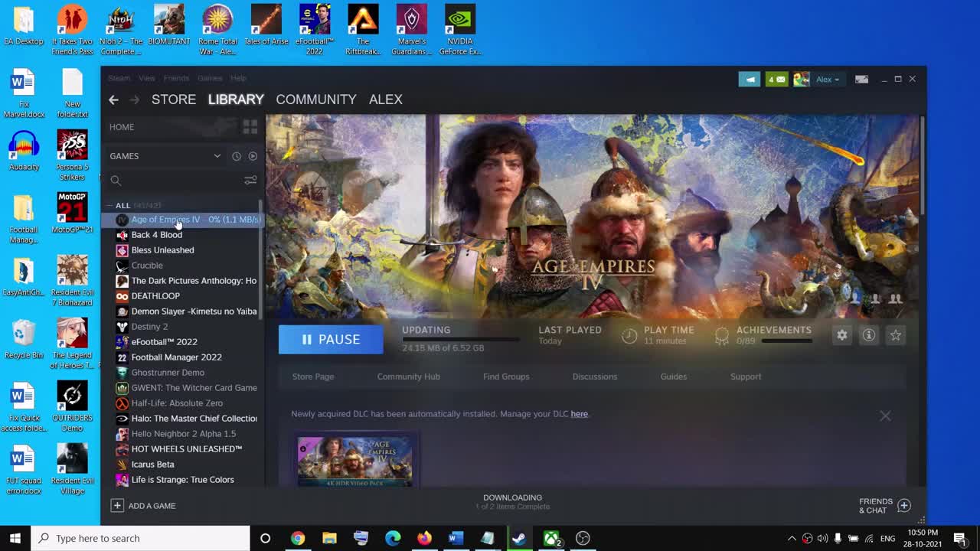The width and height of the screenshot is (980, 551).
Task: Toggle ready-to-play games filter
Action: 253,156
